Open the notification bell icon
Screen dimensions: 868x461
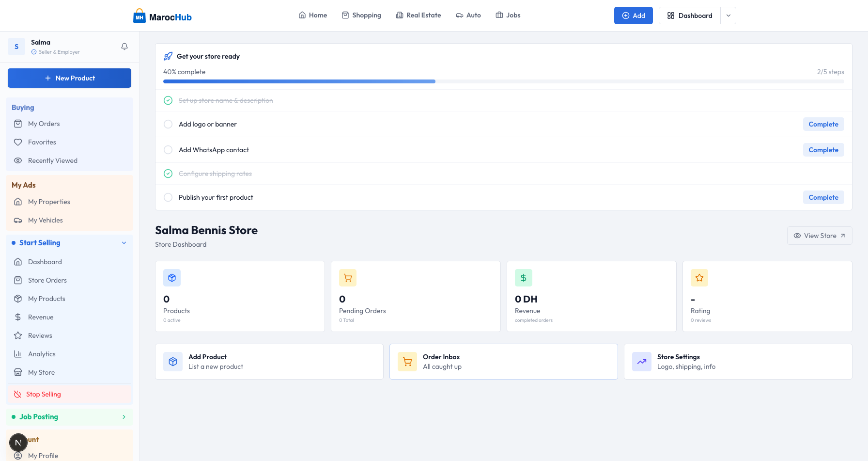pyautogui.click(x=124, y=46)
